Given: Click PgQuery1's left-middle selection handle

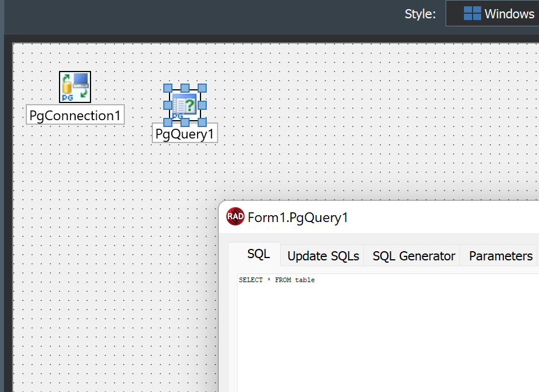Looking at the screenshot, I should point(168,105).
